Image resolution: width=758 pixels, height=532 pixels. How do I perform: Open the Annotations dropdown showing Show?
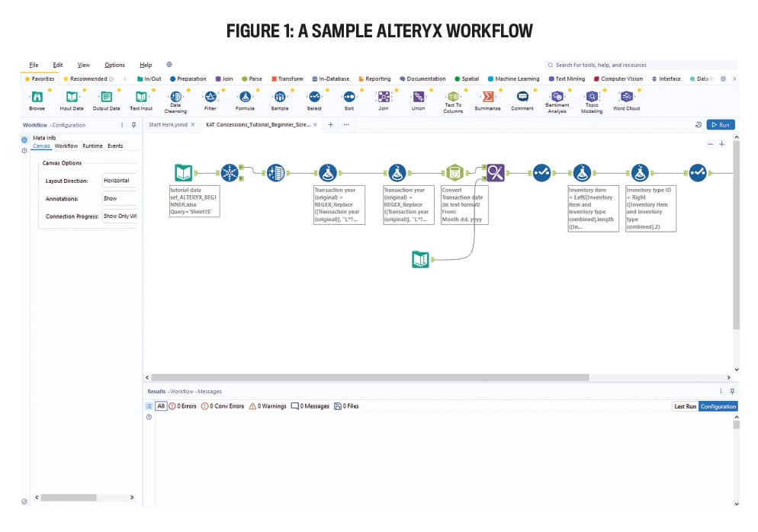pos(120,198)
